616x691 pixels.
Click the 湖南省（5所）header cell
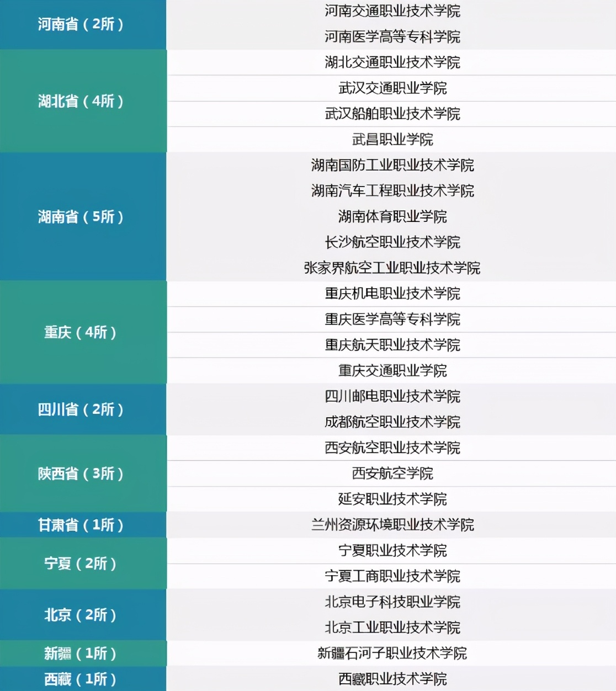pyautogui.click(x=83, y=217)
